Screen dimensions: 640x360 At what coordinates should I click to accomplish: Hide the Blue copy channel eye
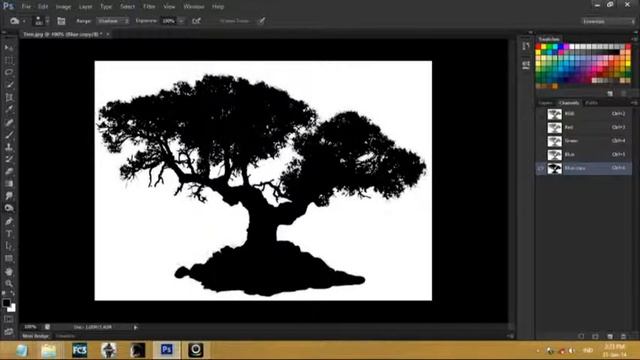[541, 168]
